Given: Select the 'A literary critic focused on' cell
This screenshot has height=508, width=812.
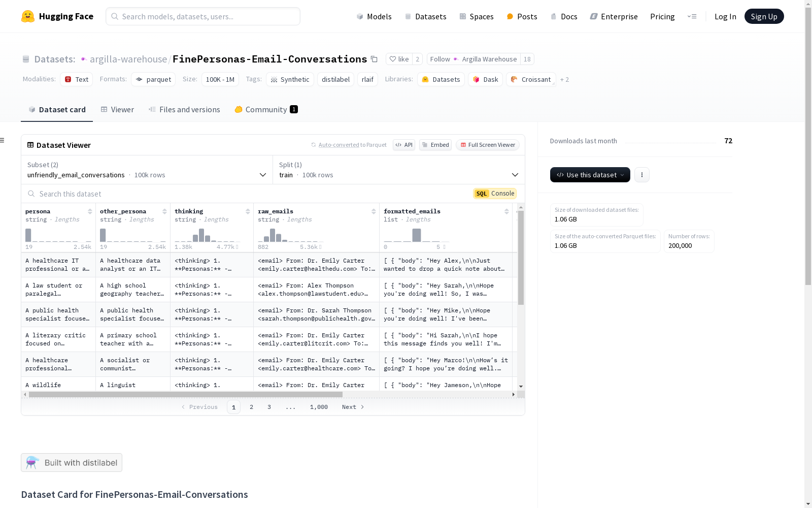Looking at the screenshot, I should tap(58, 339).
